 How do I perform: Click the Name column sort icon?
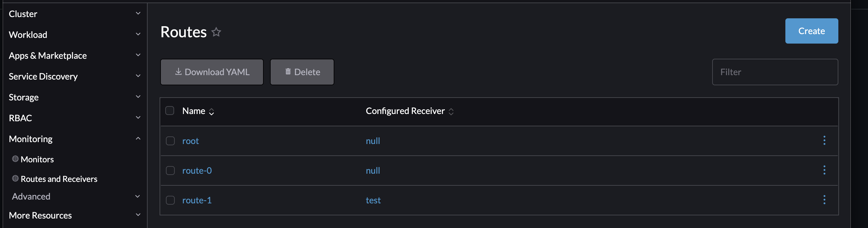click(212, 111)
